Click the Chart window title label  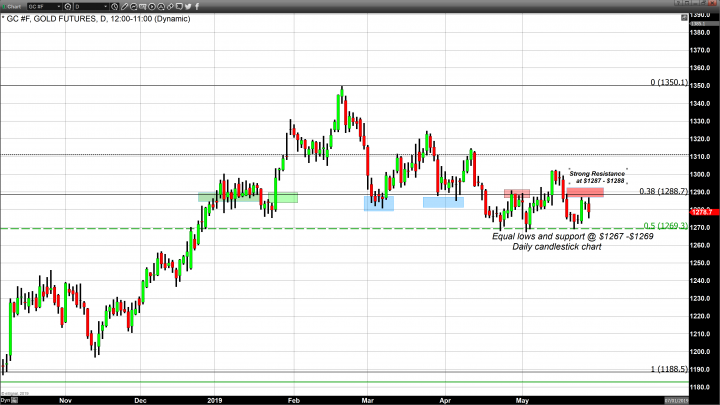(14, 7)
